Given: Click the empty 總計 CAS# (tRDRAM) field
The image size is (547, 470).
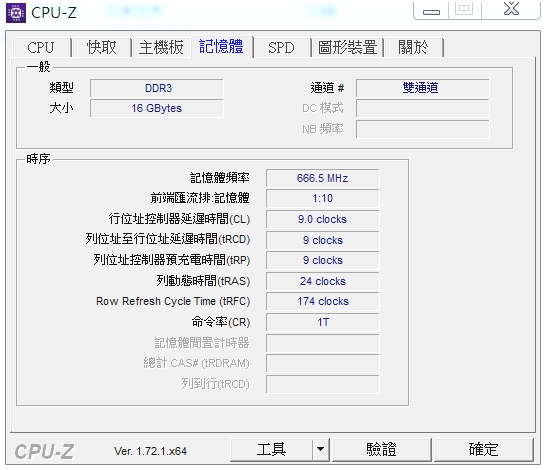Looking at the screenshot, I should click(323, 364).
